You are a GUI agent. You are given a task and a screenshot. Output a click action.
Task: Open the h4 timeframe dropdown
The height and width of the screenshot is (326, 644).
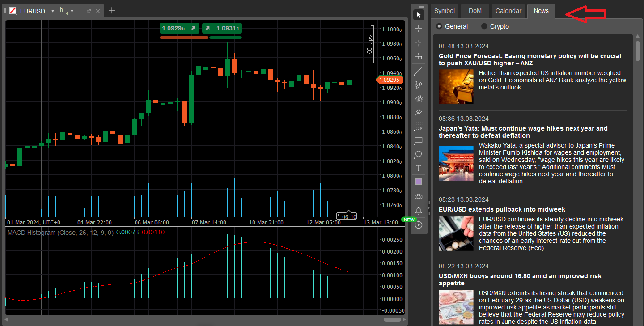pyautogui.click(x=72, y=11)
